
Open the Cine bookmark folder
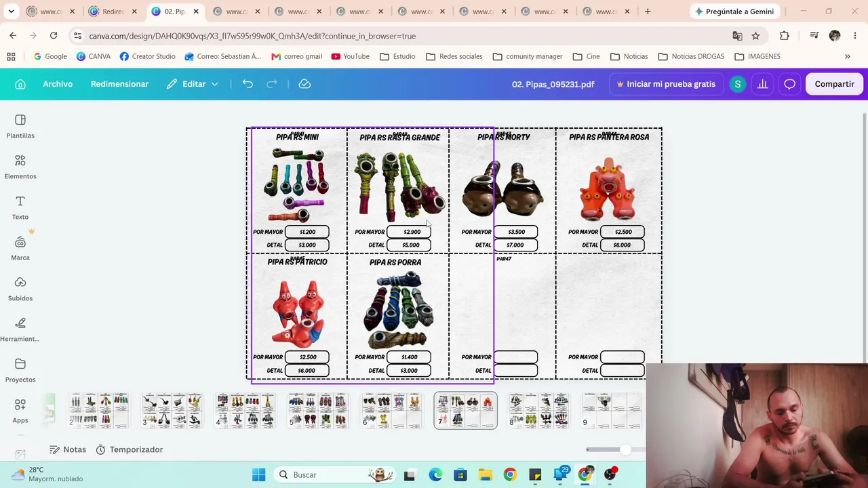[x=587, y=56]
